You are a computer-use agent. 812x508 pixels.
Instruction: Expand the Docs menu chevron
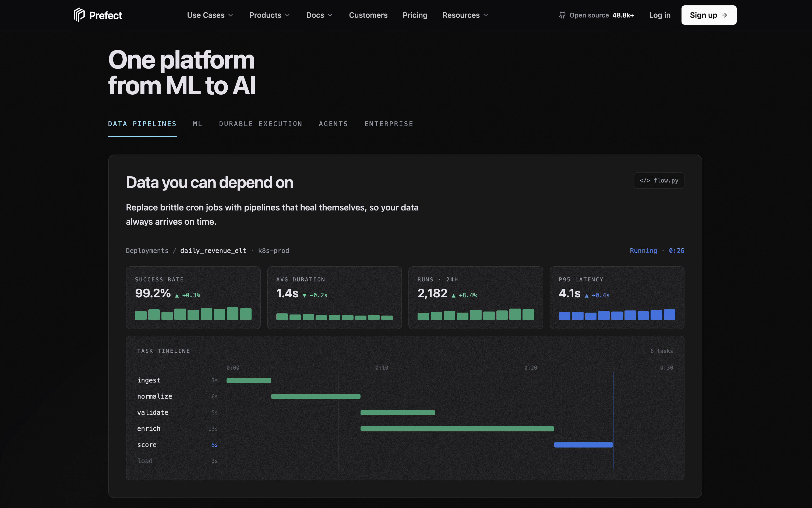[x=330, y=15]
